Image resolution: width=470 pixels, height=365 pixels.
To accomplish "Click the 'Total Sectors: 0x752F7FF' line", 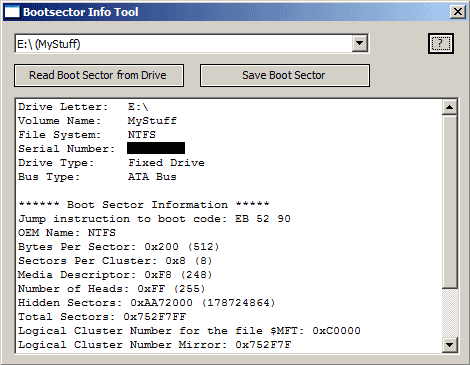I will (102, 317).
